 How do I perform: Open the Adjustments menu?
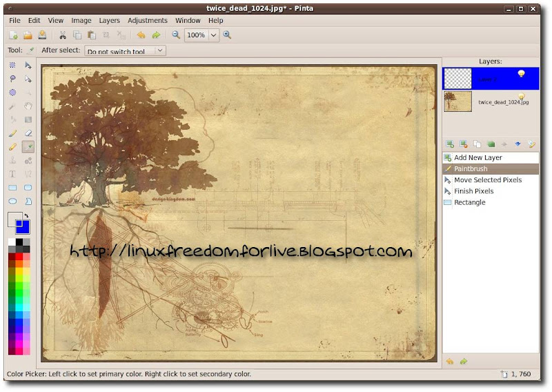click(148, 21)
